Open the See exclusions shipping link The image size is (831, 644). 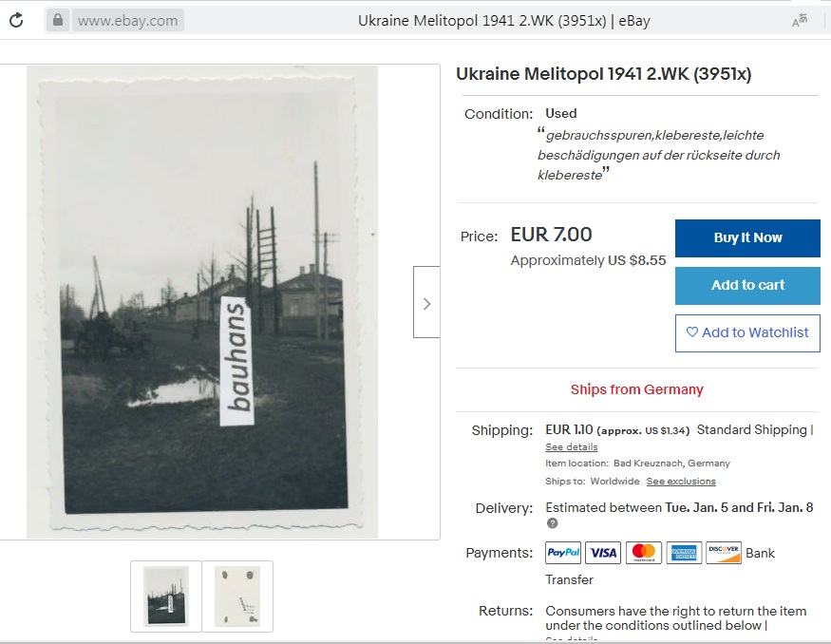click(681, 482)
